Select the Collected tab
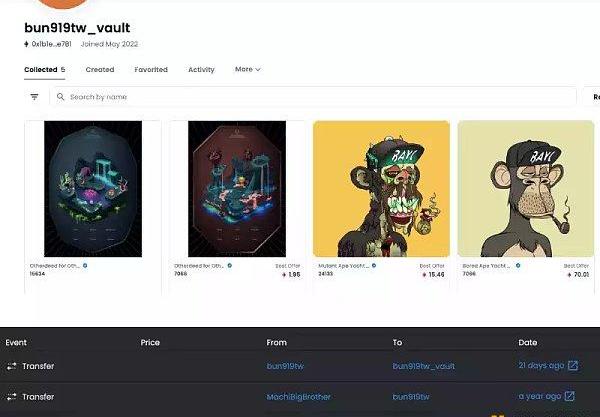600x417 pixels. click(x=44, y=70)
